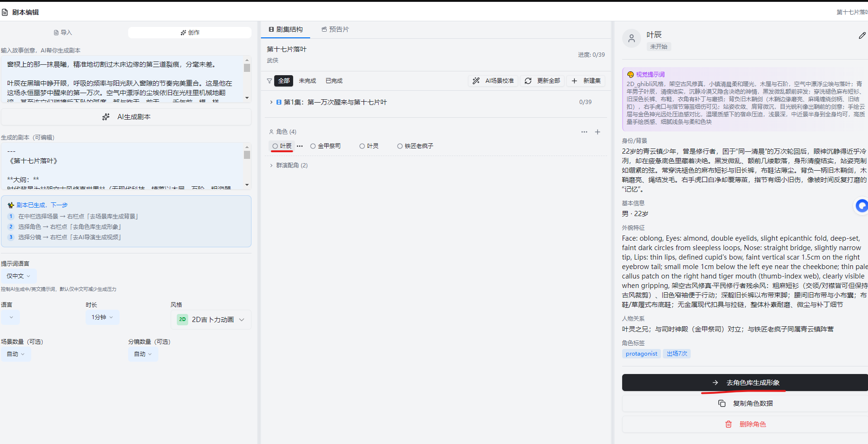Screen dimensions: 868x444
Task: Select the 金甲祭司 character radio button
Action: click(312, 146)
